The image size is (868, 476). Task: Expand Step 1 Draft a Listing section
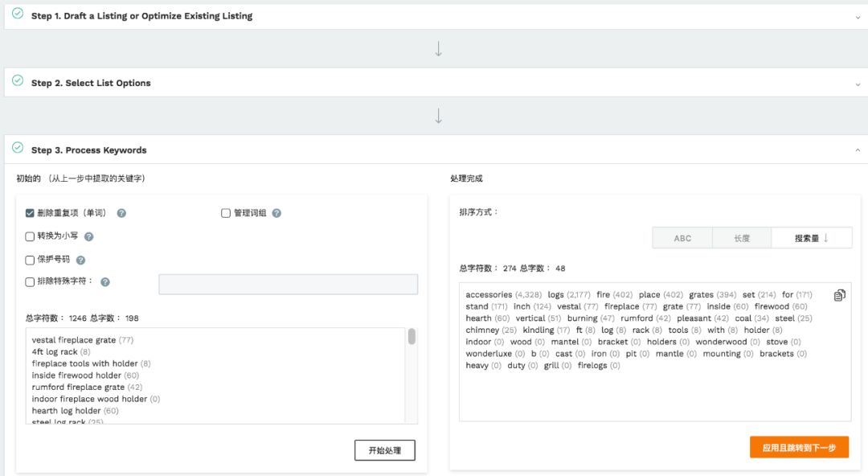(858, 17)
